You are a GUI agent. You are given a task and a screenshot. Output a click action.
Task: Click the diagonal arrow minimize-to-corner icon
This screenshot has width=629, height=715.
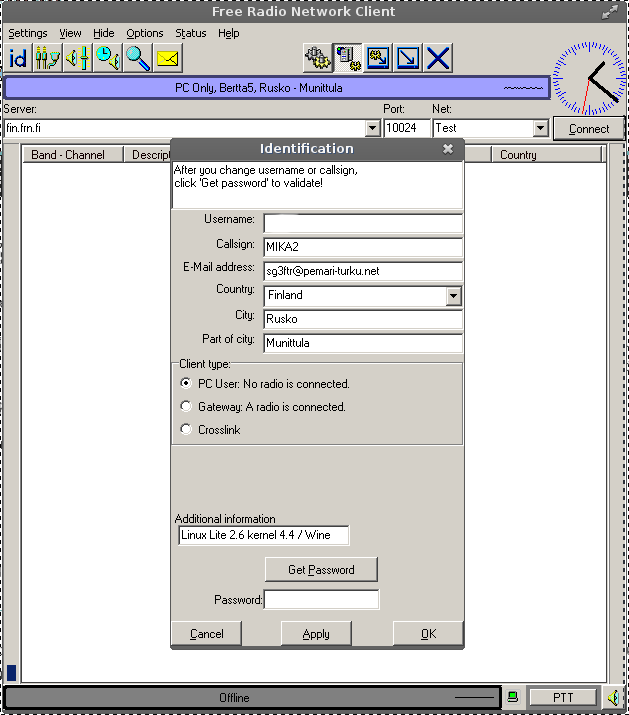[x=408, y=58]
